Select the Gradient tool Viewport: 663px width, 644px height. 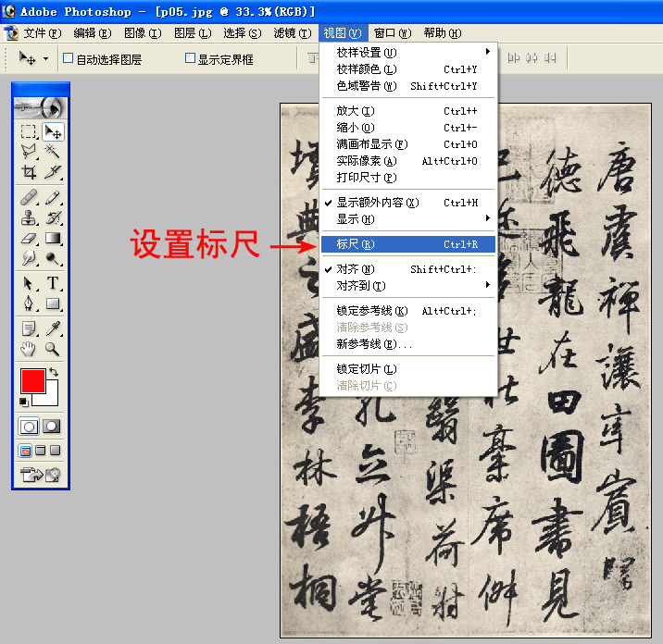(54, 238)
